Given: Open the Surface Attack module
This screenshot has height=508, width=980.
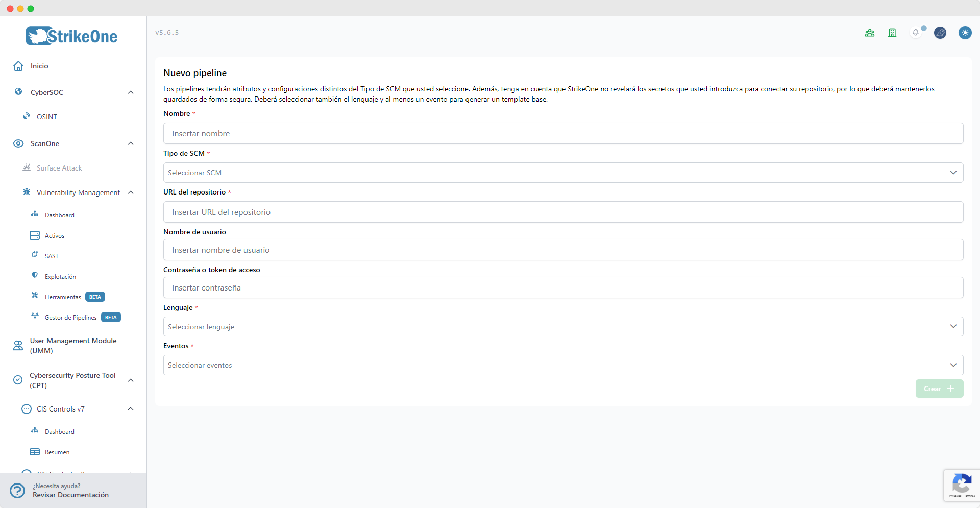Looking at the screenshot, I should tap(59, 167).
